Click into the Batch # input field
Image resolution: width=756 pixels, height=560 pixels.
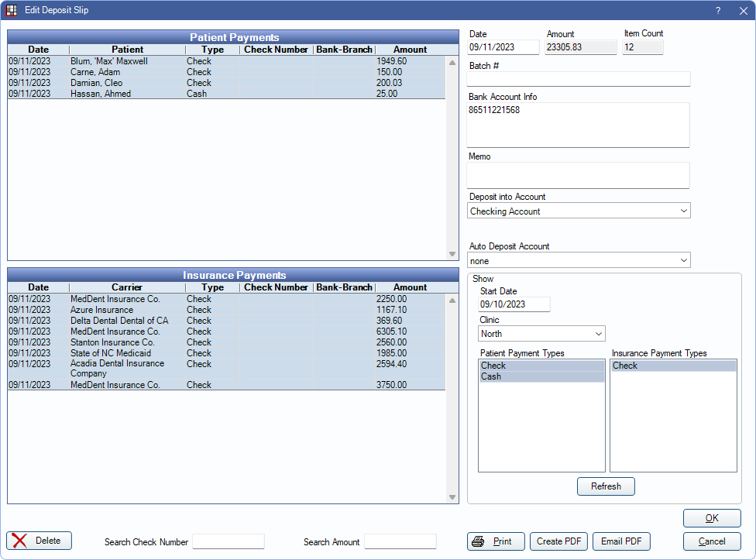coord(579,79)
